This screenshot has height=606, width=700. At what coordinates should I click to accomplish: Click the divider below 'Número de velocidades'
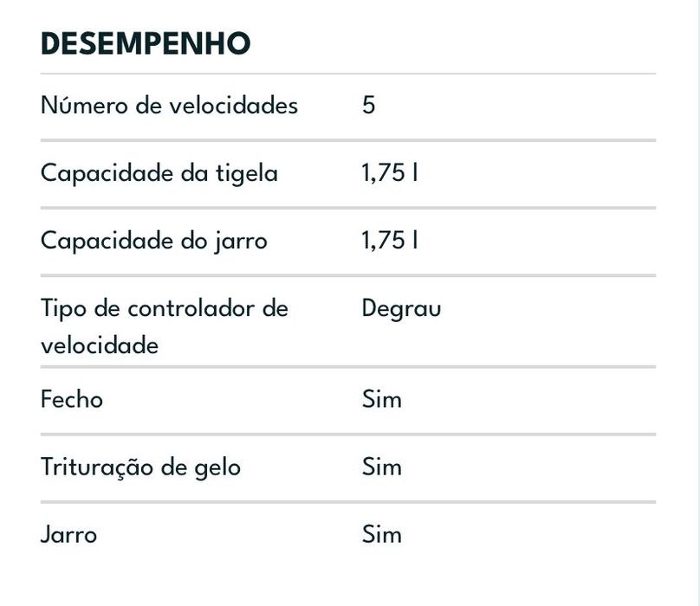point(348,140)
